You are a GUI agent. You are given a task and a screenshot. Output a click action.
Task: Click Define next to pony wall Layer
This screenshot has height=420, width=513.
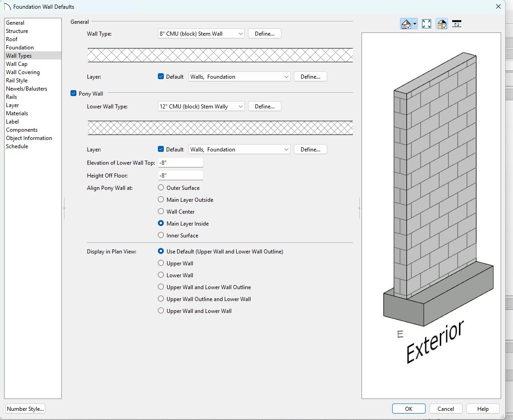pyautogui.click(x=310, y=149)
